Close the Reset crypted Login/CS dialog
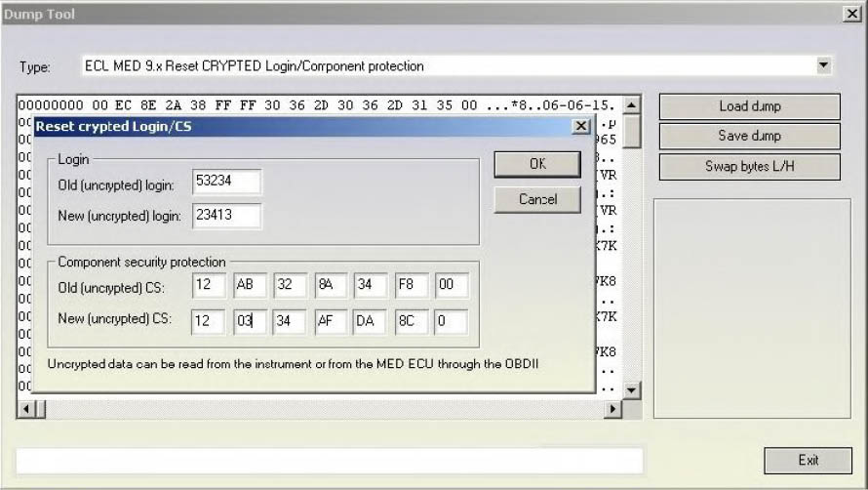868x490 pixels. (580, 127)
